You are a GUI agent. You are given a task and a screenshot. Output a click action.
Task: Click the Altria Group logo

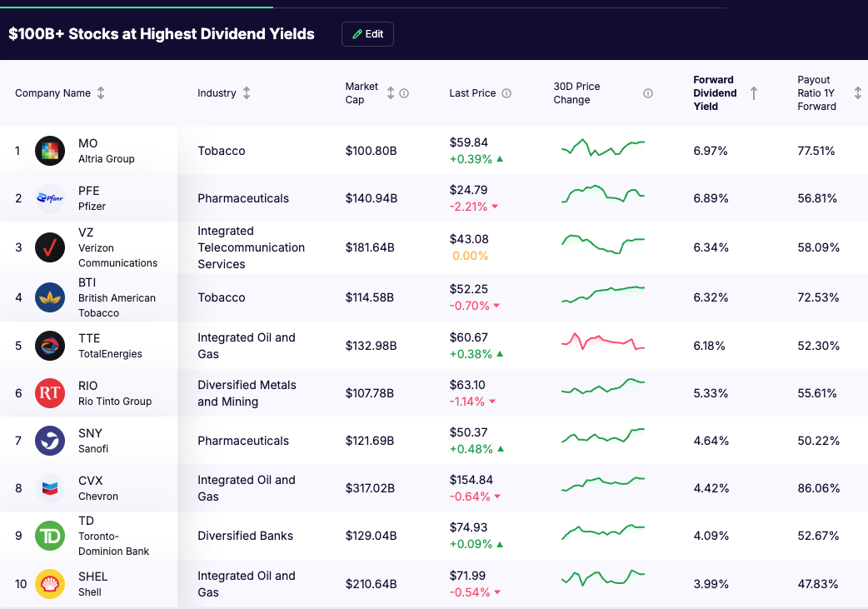click(x=50, y=151)
